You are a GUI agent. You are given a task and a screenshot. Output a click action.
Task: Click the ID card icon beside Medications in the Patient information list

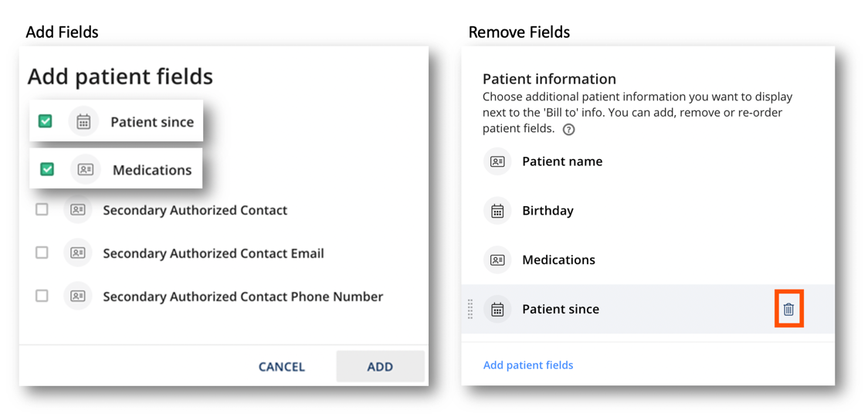[497, 259]
